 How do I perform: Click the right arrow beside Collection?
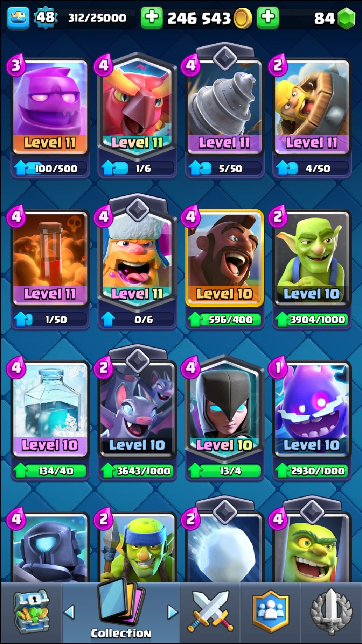coord(172,612)
